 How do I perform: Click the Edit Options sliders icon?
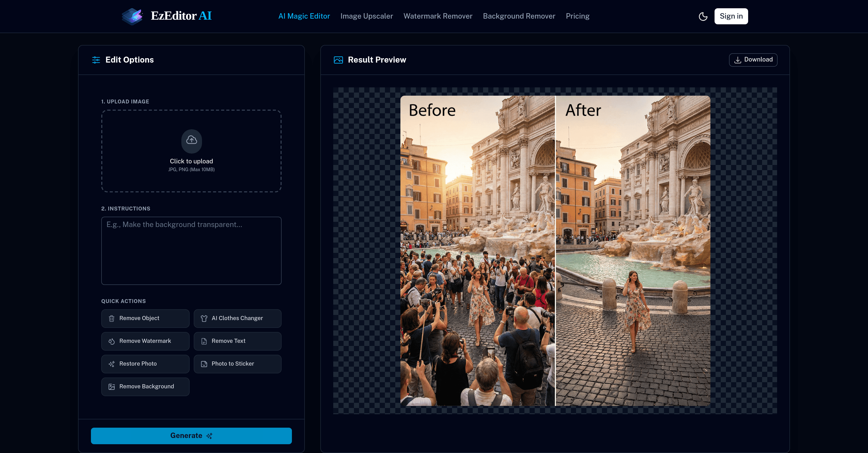pyautogui.click(x=96, y=60)
